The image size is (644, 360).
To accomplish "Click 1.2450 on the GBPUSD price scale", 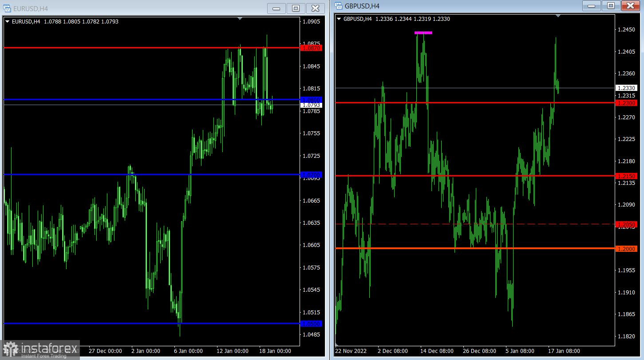I will coord(626,30).
